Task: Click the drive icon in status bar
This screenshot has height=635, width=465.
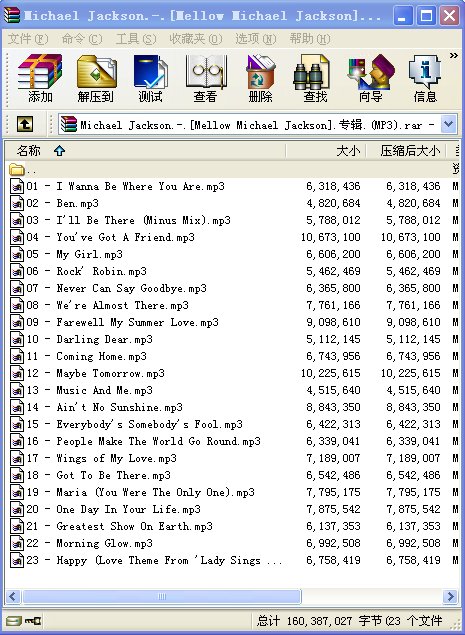Action: pyautogui.click(x=13, y=620)
